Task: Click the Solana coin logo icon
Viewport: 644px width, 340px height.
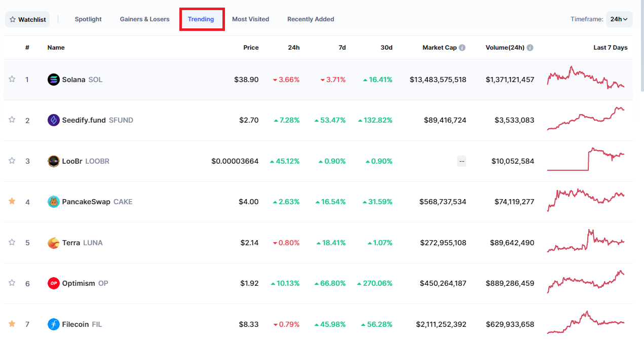Action: coord(53,80)
